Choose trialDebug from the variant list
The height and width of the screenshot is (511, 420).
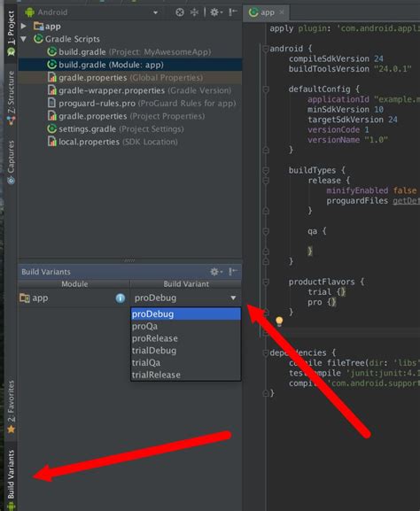(x=185, y=351)
